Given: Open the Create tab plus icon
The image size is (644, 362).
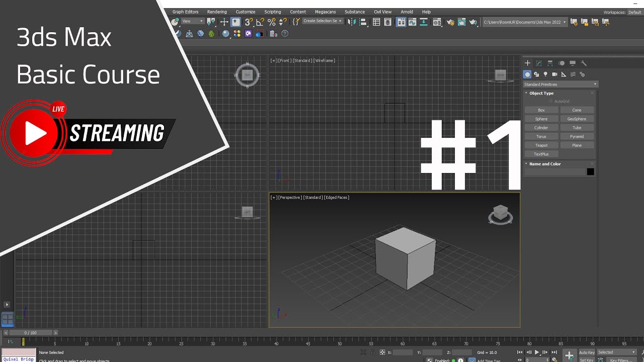Looking at the screenshot, I should pos(527,63).
